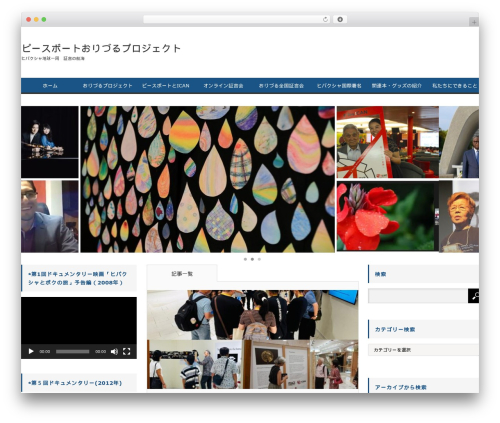The image size is (500, 423).
Task: Maximize the browser window with green button
Action: tap(44, 19)
